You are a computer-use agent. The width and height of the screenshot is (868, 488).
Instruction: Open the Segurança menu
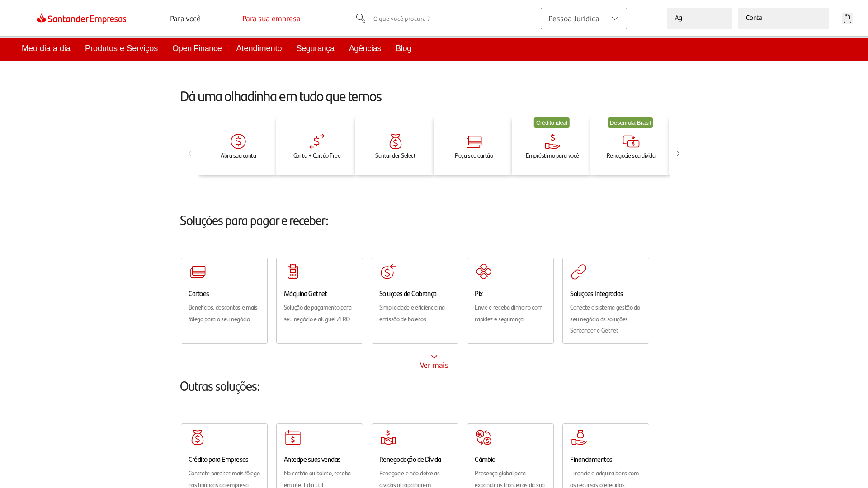[316, 48]
